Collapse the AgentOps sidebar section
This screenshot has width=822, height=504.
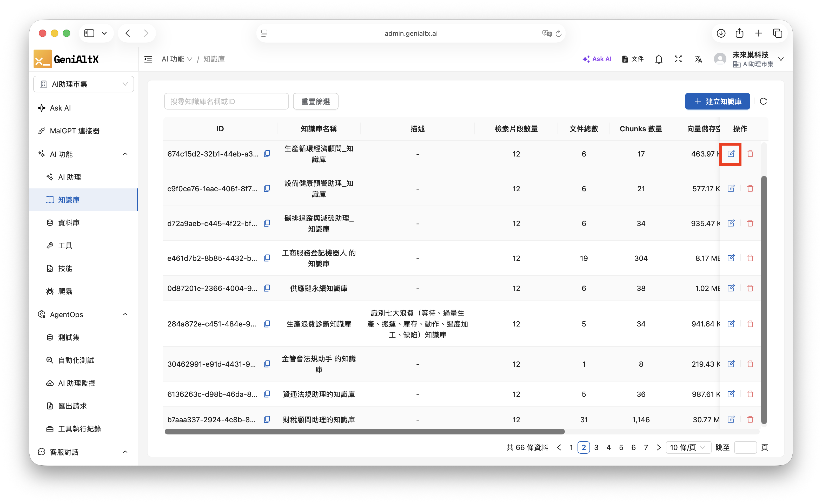click(x=125, y=314)
